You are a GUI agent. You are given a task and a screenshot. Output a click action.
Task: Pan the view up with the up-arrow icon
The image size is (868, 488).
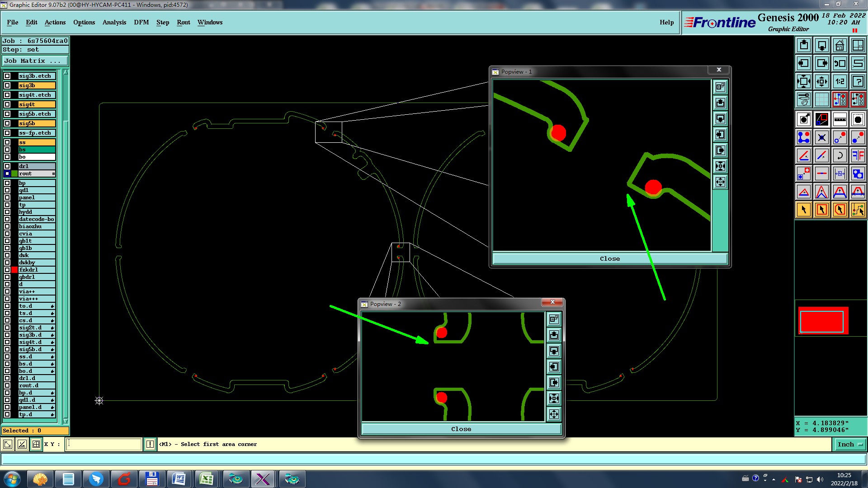click(804, 45)
